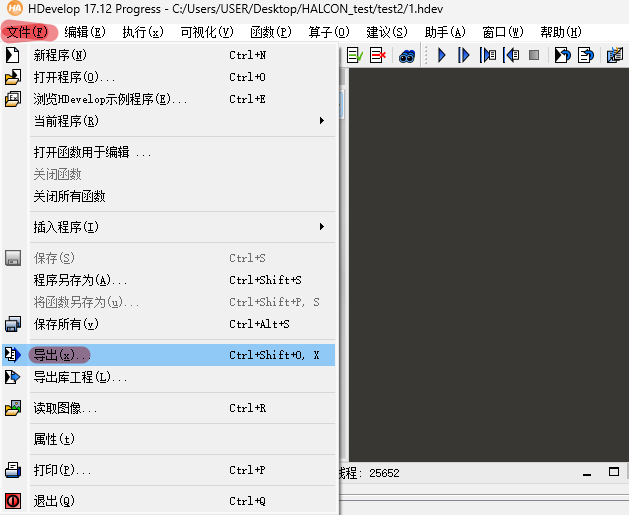Choose 读取图像... menu entry
The width and height of the screenshot is (629, 515).
[168, 408]
